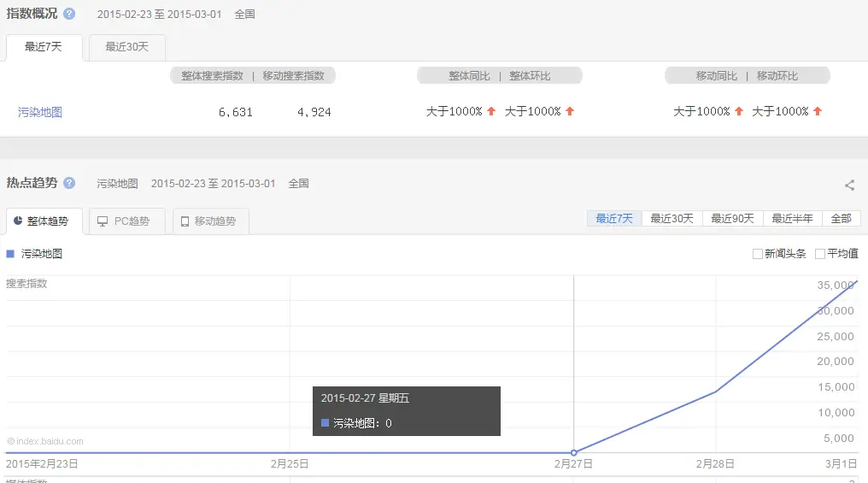Click the 35,000 y-axis label
This screenshot has height=483, width=868.
[836, 286]
